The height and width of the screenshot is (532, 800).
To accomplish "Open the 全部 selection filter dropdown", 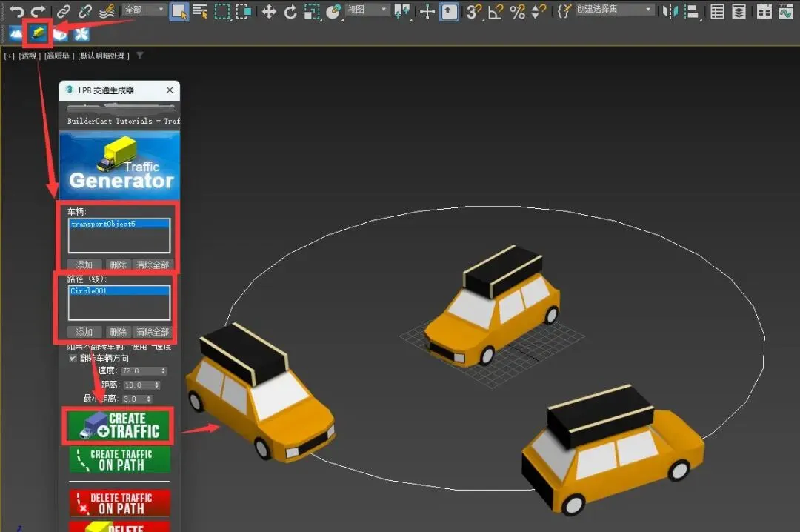I will tap(144, 10).
